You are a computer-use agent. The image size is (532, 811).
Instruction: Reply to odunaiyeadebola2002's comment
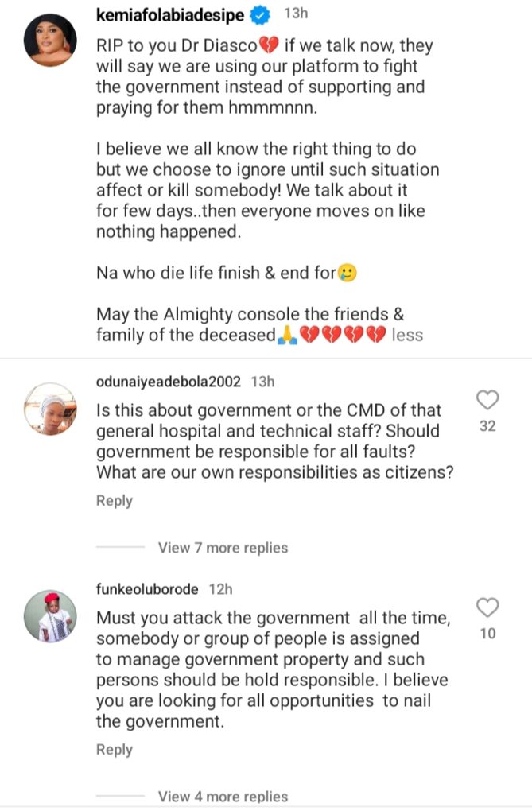(114, 500)
